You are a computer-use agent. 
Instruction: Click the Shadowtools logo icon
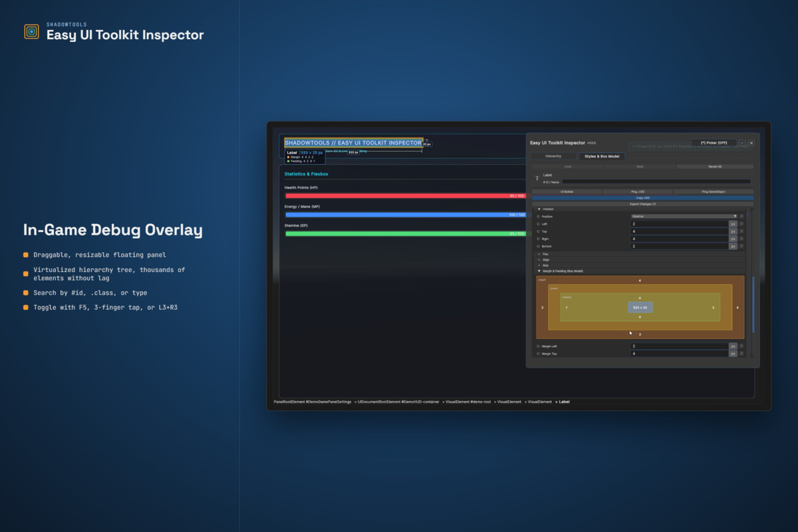coord(31,31)
